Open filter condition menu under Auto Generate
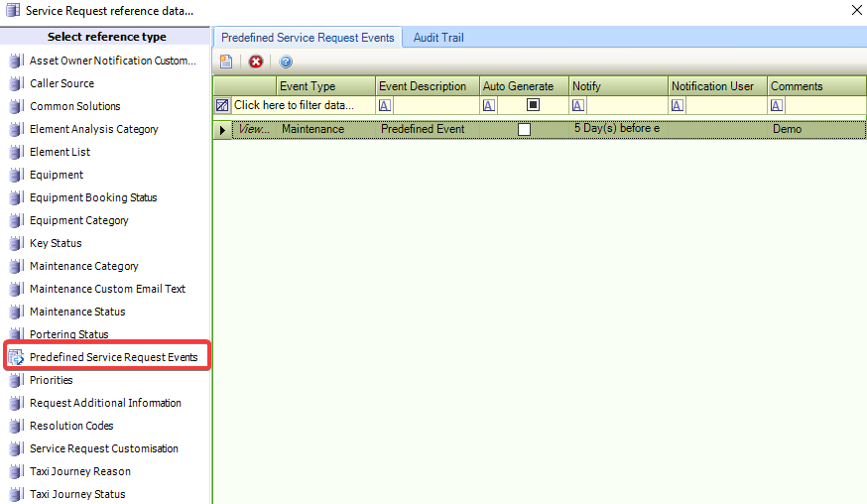Viewport: 867px width, 504px height. (489, 105)
